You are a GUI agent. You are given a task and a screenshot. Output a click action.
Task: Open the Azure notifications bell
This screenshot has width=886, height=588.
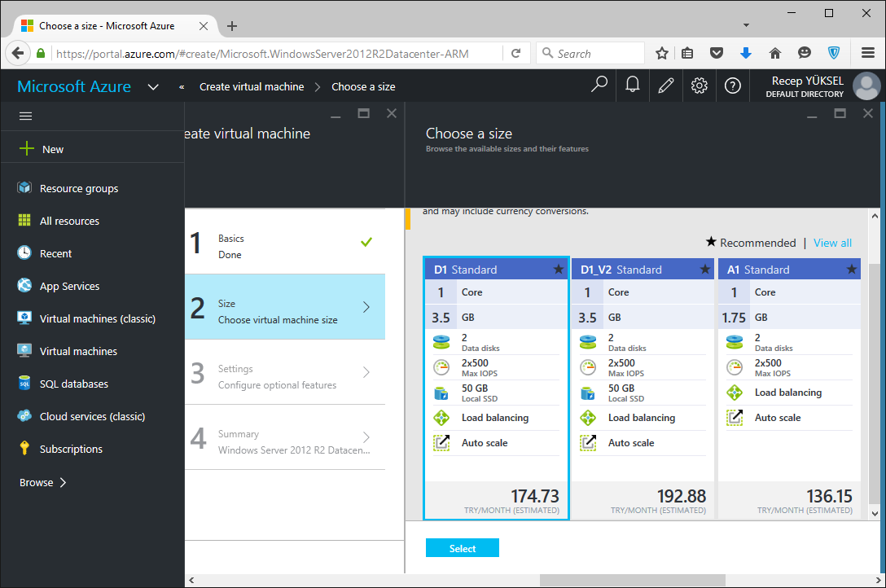pos(632,86)
